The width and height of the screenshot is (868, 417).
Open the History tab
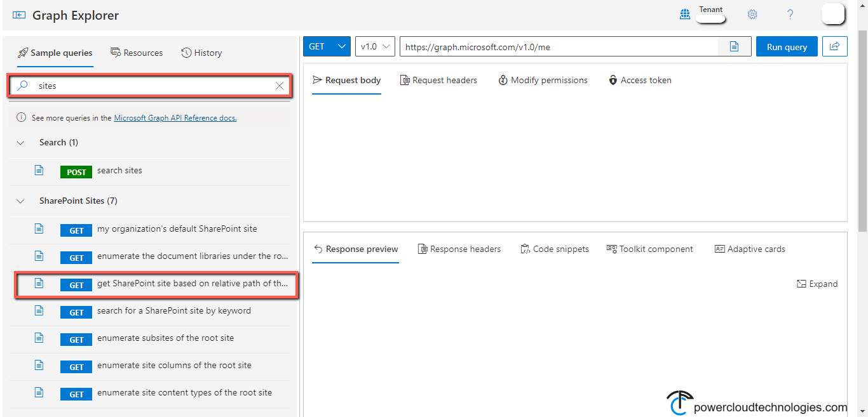pyautogui.click(x=201, y=53)
